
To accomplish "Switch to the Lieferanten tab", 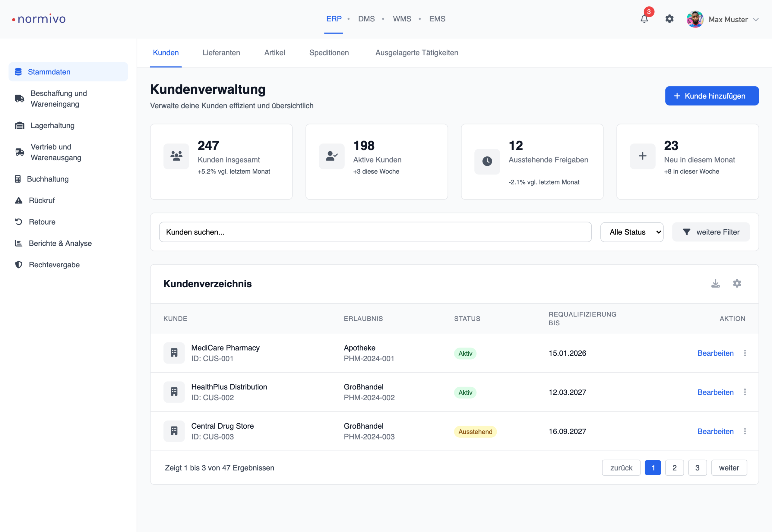I will pyautogui.click(x=221, y=53).
